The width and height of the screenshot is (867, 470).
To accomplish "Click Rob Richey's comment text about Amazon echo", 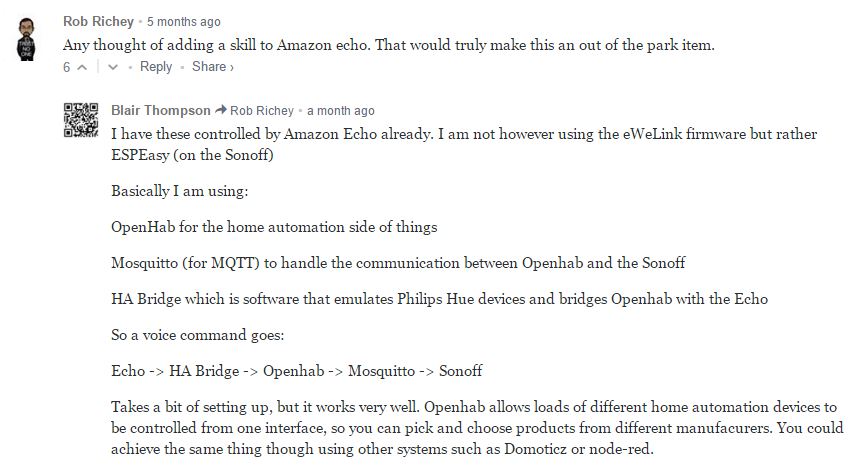I will point(389,45).
